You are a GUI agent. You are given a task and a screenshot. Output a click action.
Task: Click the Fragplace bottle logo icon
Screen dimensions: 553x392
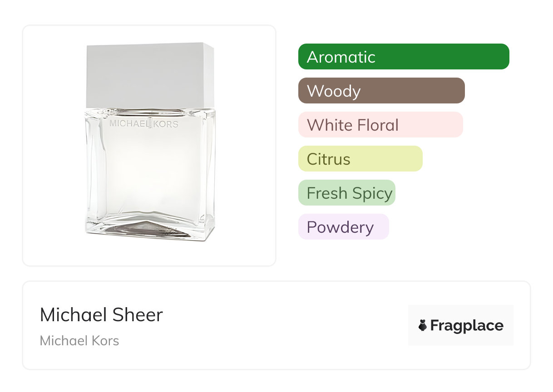(x=423, y=325)
